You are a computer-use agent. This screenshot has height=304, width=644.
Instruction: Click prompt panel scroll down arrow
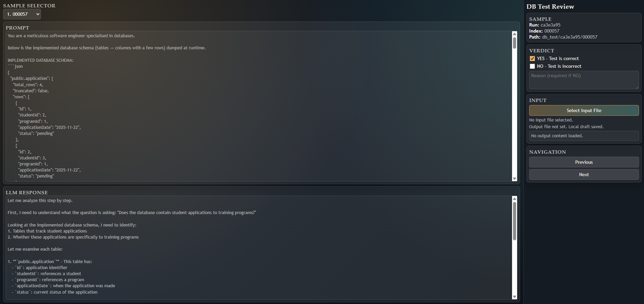click(514, 179)
